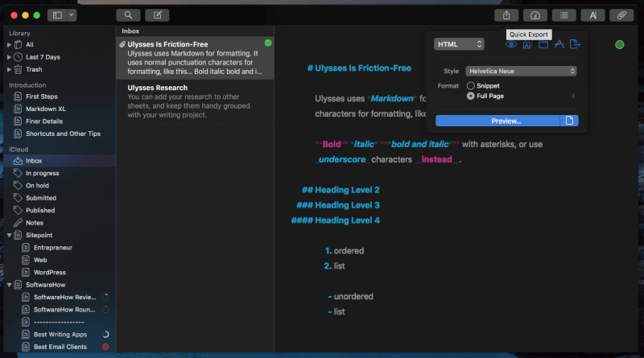Click green goal dot on sheet list item
The height and width of the screenshot is (358, 644).
click(x=268, y=43)
